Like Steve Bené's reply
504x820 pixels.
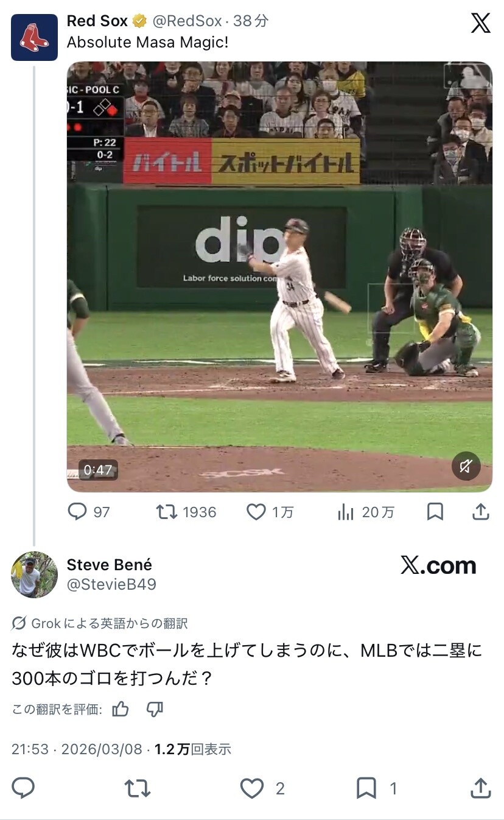pyautogui.click(x=262, y=788)
